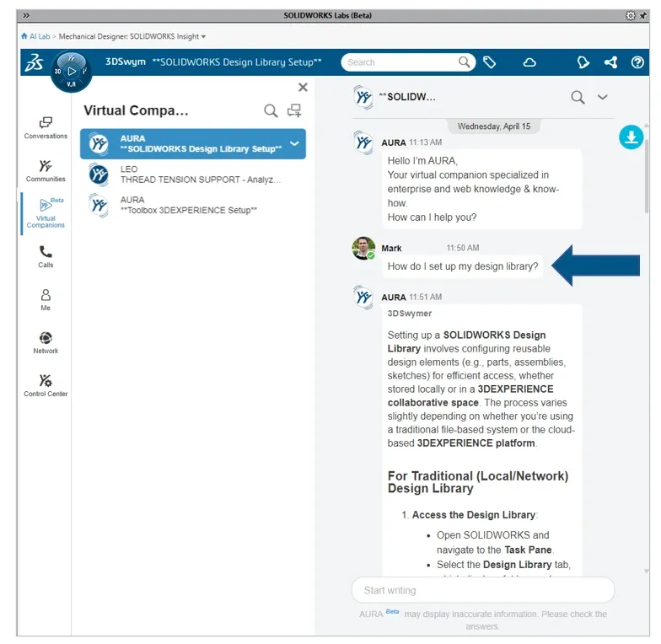Open LEO Thread Tension Support conversation
Viewport: 661px width, 644px height.
point(192,174)
